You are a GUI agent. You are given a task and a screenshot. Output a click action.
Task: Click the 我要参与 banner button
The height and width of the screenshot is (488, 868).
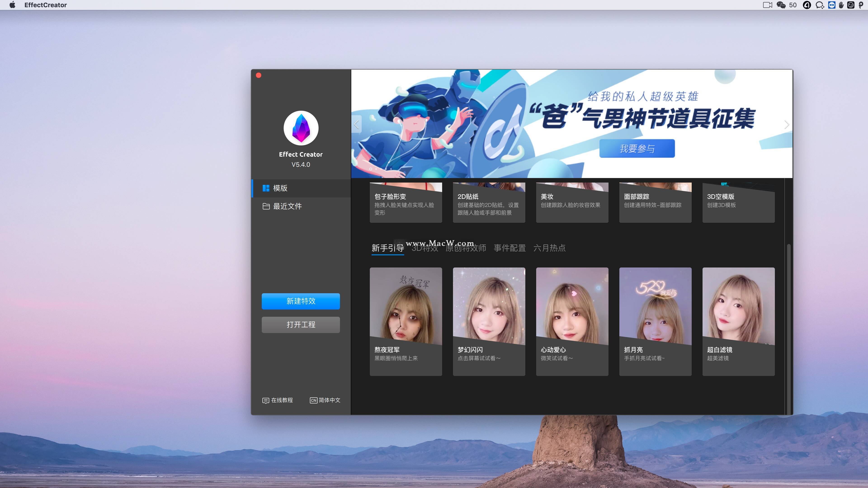pos(637,148)
